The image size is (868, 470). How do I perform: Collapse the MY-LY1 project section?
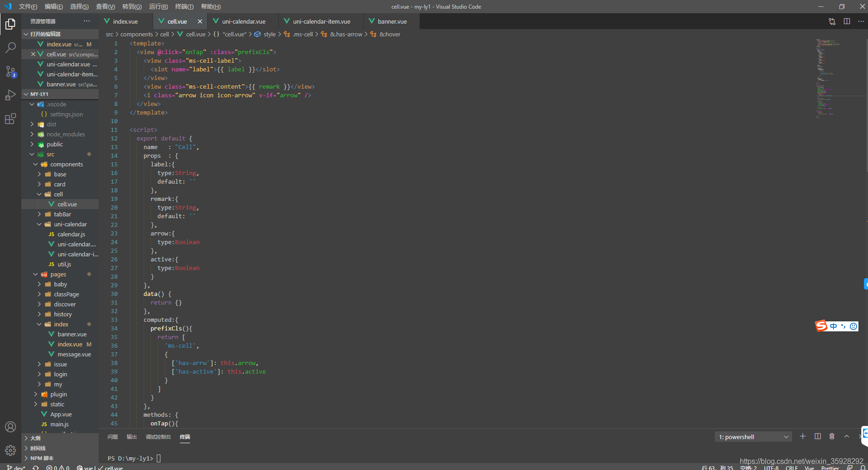[60, 94]
